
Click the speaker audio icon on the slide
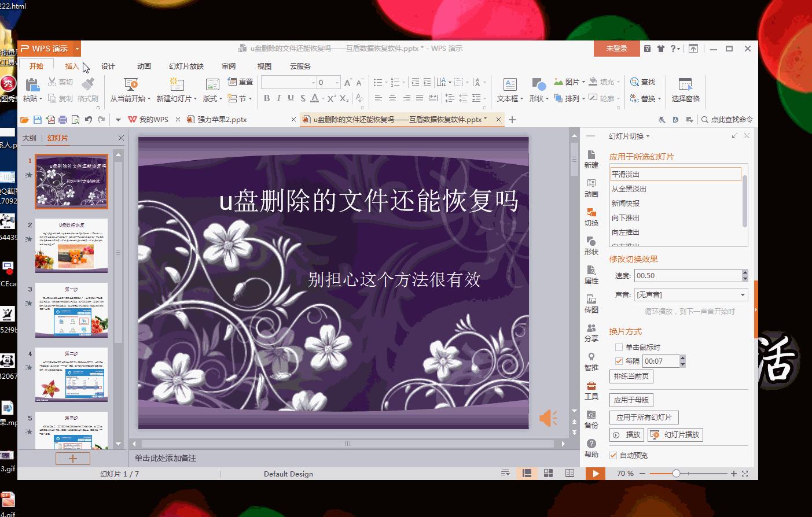pyautogui.click(x=547, y=417)
